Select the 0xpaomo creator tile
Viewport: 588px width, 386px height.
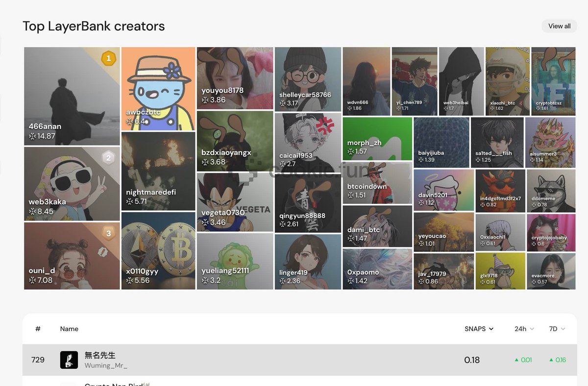coord(377,269)
